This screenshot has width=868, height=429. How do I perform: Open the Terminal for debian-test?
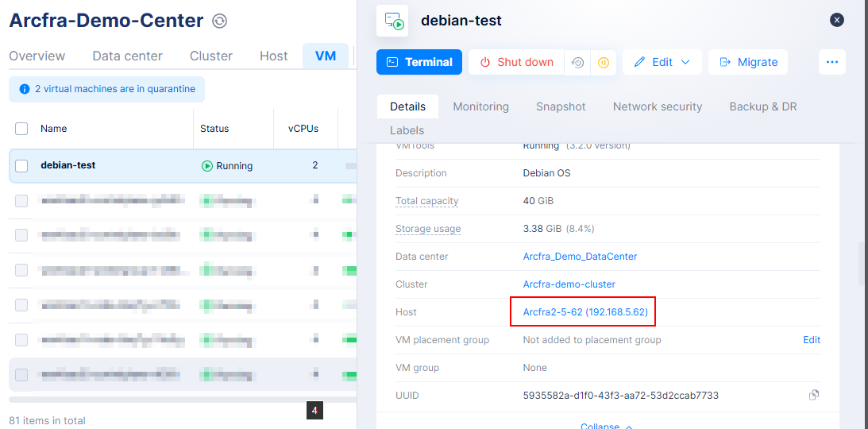coord(419,63)
